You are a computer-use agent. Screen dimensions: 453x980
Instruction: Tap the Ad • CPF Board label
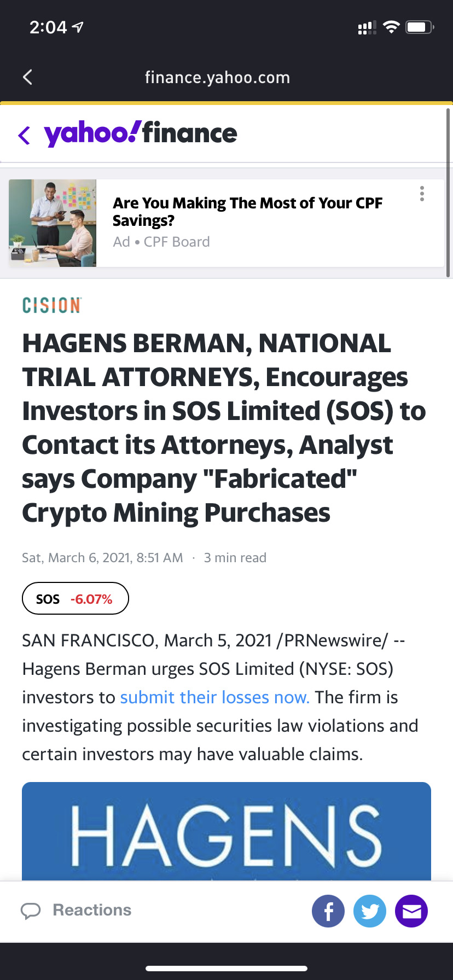click(x=161, y=242)
